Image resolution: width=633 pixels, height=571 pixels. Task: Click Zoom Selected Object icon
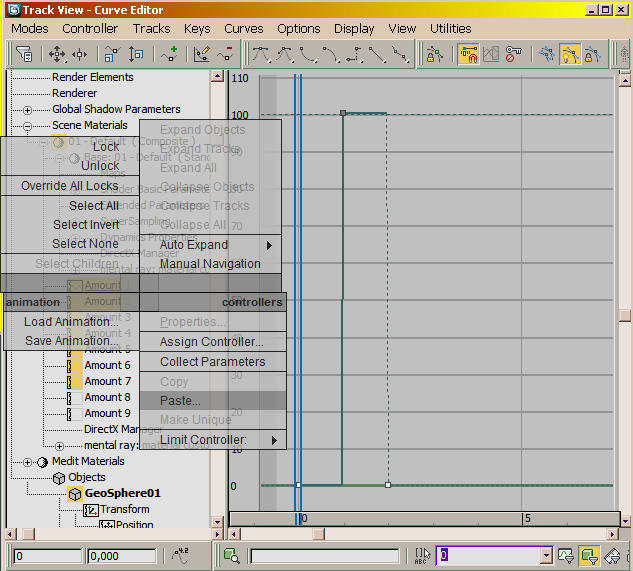[232, 556]
